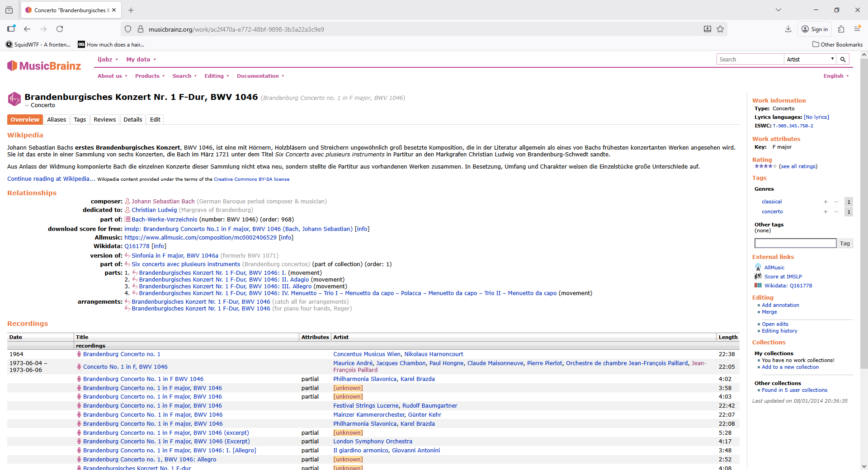Open the browser downloads icon
The height and width of the screenshot is (470, 868).
tap(788, 29)
